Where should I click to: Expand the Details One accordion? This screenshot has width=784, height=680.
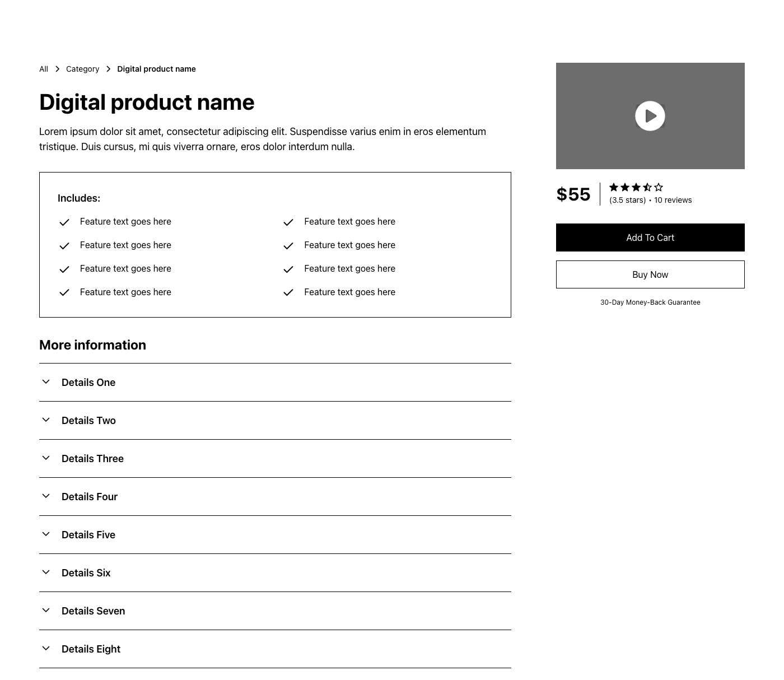coord(275,383)
